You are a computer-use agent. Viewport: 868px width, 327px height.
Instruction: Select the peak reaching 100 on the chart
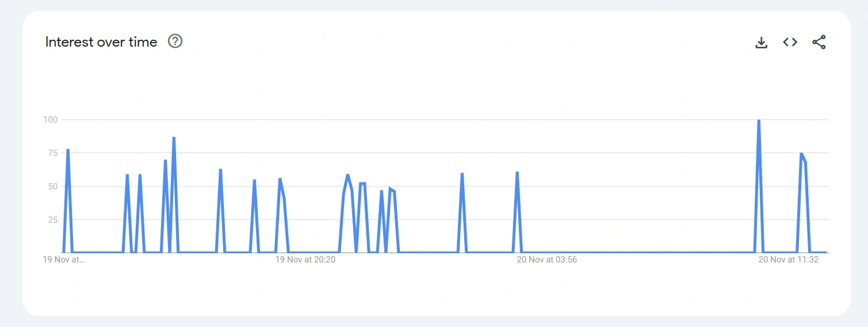click(759, 121)
